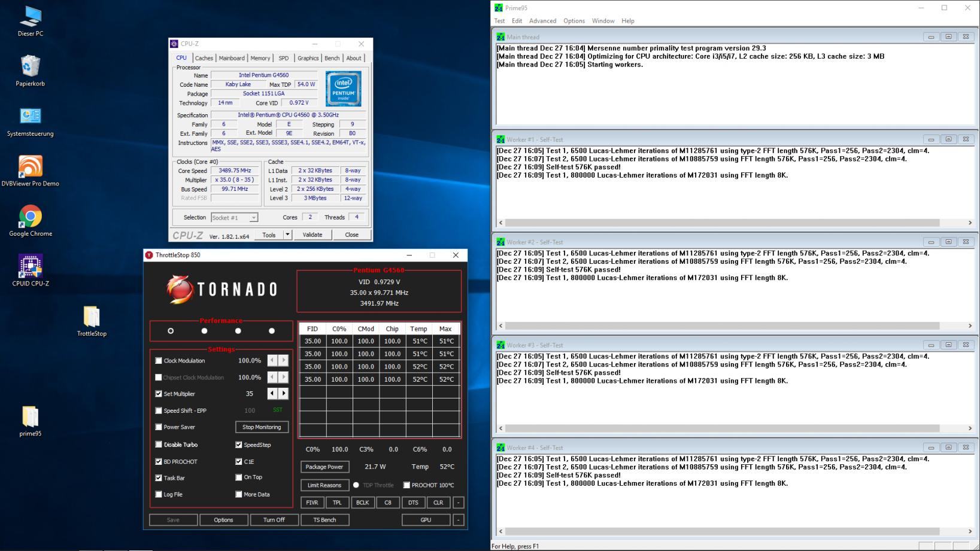This screenshot has width=980, height=551.
Task: Enable the Log File checkbox
Action: 159,494
